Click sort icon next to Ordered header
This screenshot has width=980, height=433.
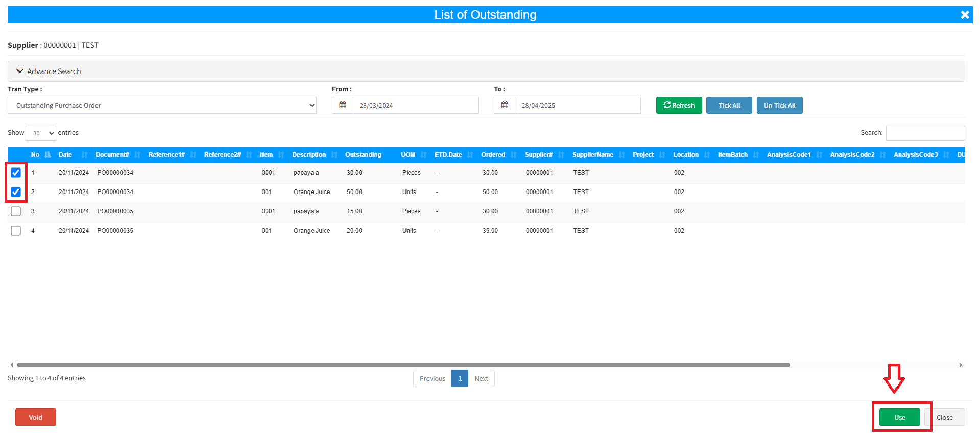514,155
